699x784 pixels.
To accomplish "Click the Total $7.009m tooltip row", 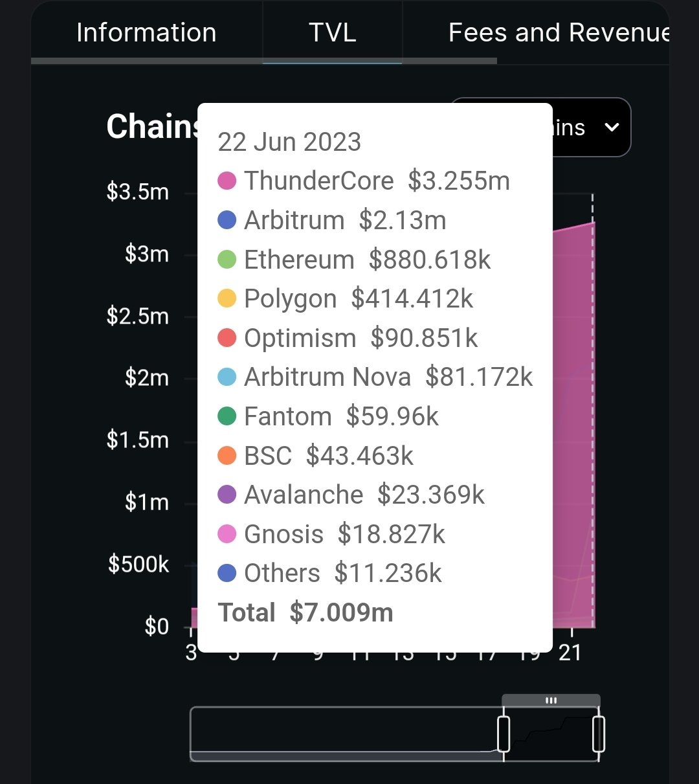I will [x=305, y=612].
